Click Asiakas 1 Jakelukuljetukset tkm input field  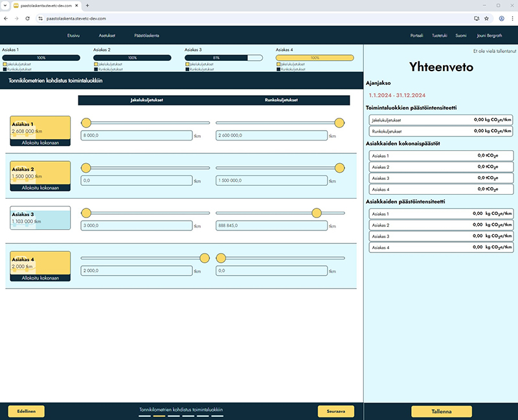point(136,136)
